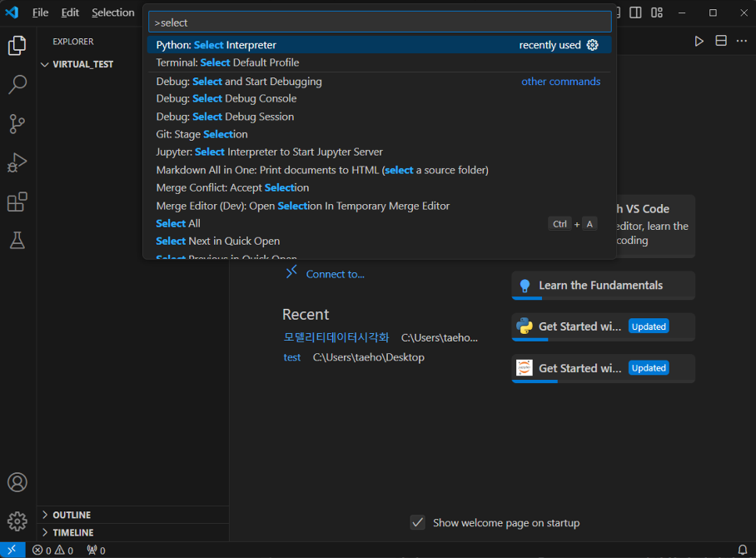The height and width of the screenshot is (558, 756).
Task: Click the Connect to... link
Action: 335,274
